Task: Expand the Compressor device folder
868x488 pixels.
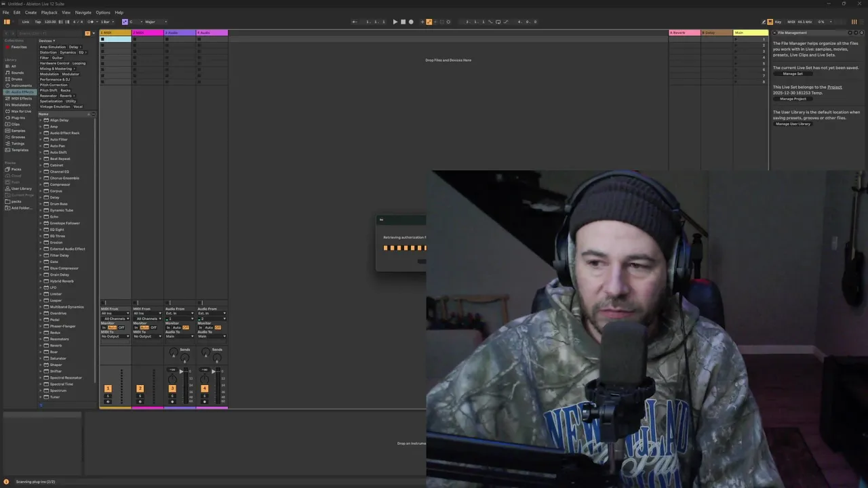Action: (x=41, y=184)
